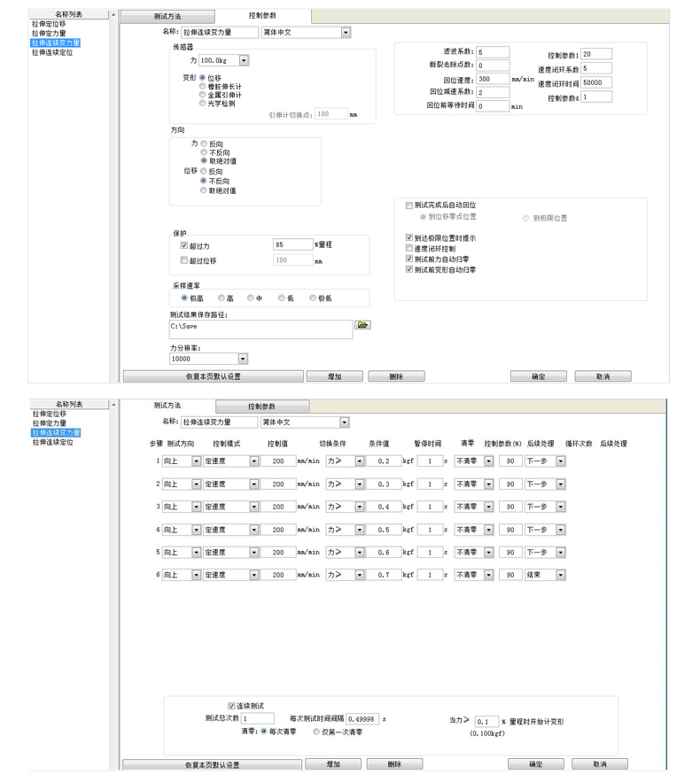
Task: Click the folder browse icon beside save path
Action: click(362, 325)
